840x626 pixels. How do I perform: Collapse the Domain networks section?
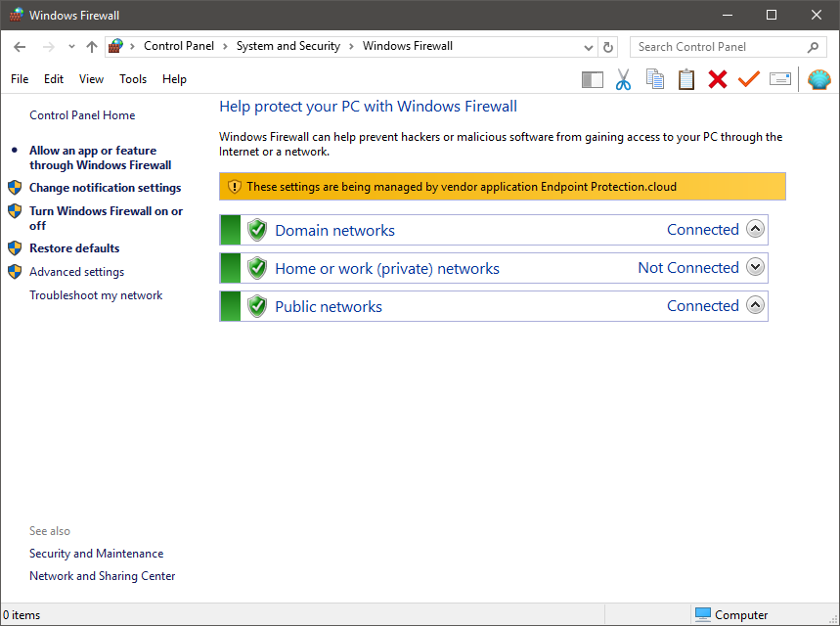point(755,229)
